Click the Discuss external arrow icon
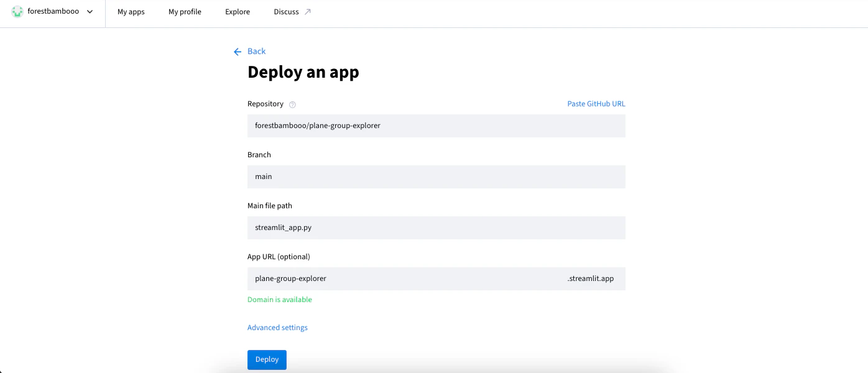The height and width of the screenshot is (373, 868). (307, 12)
